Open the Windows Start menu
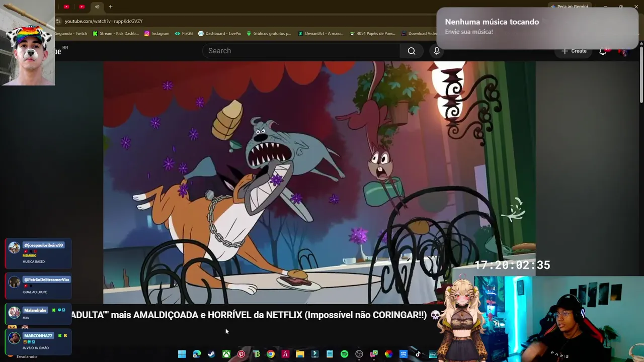 click(x=182, y=354)
